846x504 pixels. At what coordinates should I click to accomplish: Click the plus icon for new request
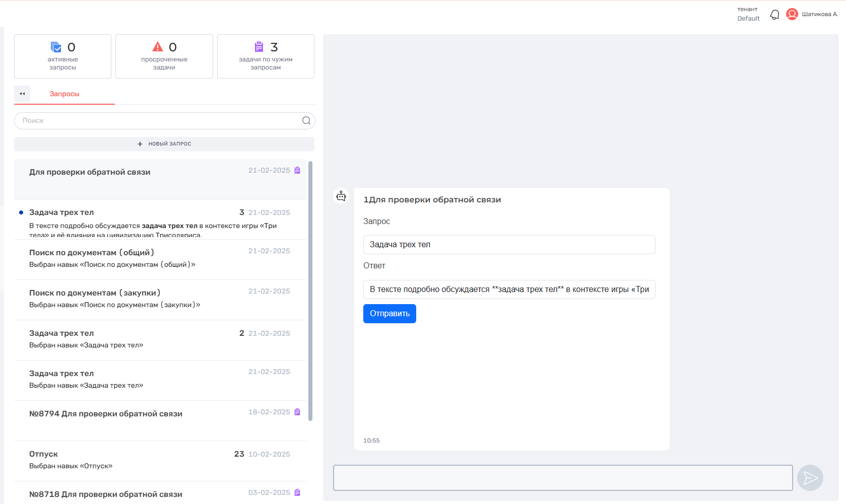pos(140,144)
